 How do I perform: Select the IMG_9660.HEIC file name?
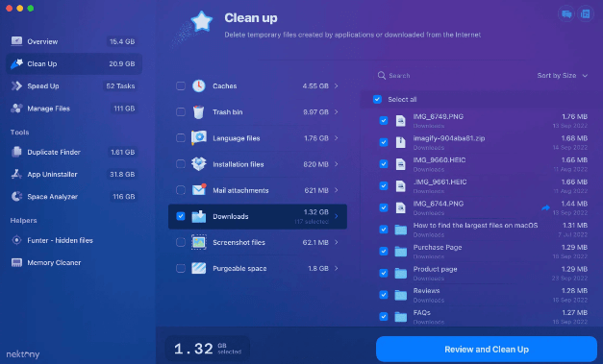[x=440, y=159]
